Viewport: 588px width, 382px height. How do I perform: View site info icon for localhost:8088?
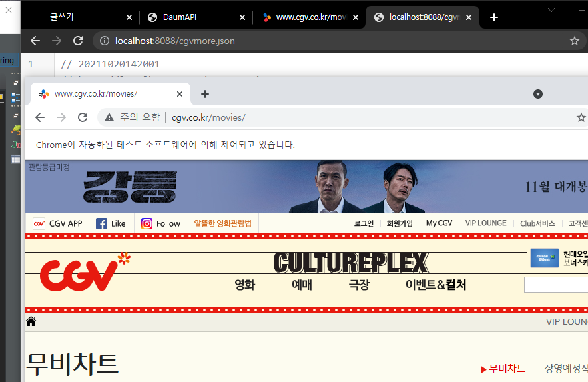click(105, 41)
